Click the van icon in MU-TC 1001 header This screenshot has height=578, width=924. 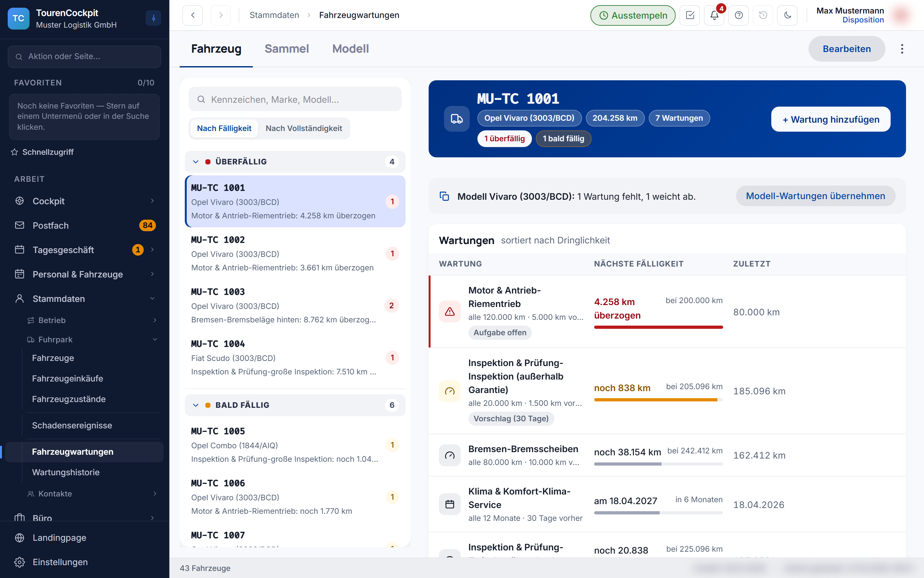[457, 119]
